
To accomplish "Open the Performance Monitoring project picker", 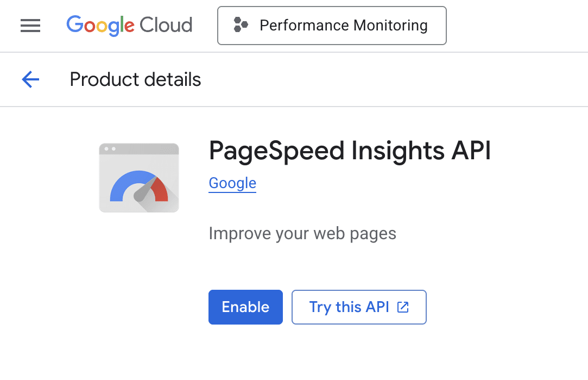I will (x=331, y=25).
